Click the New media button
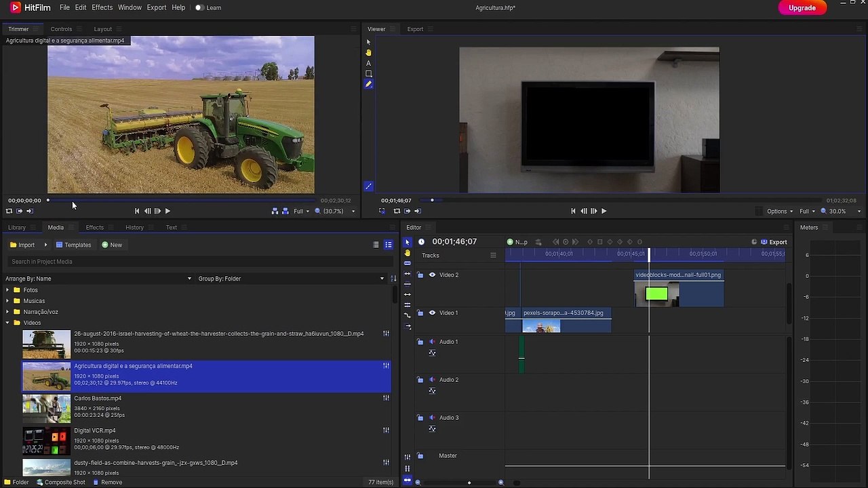The height and width of the screenshot is (488, 868). (x=112, y=245)
